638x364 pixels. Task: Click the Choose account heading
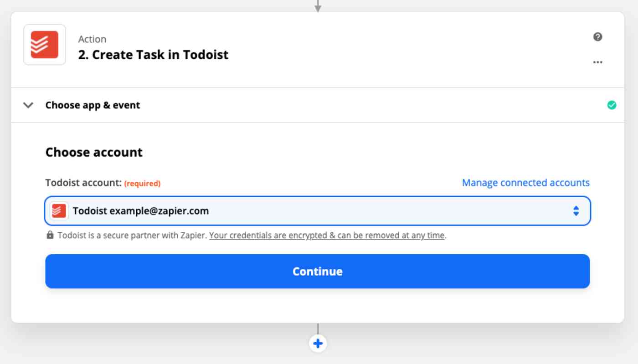(x=94, y=152)
